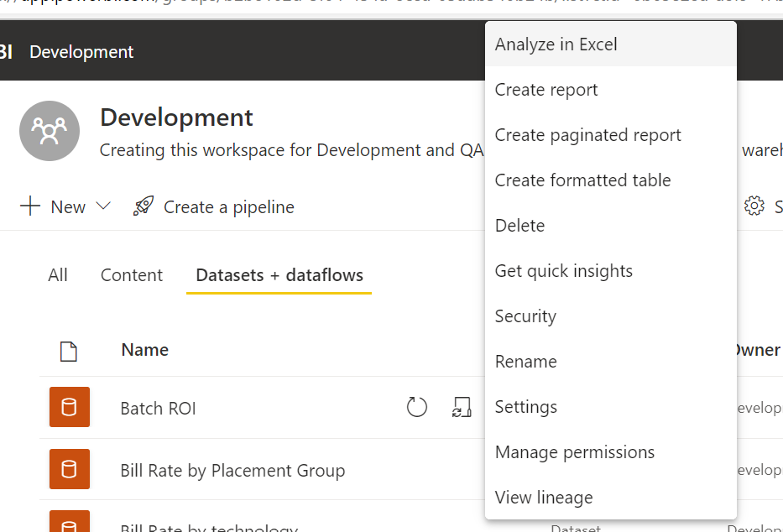Switch to the Content tab
Image resolution: width=783 pixels, height=532 pixels.
click(x=131, y=274)
